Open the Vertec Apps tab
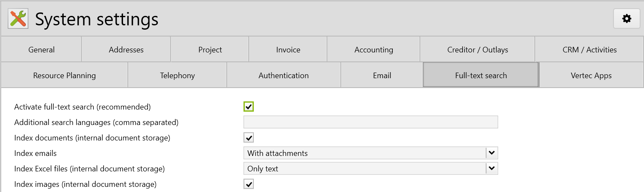The height and width of the screenshot is (192, 644). pos(591,75)
